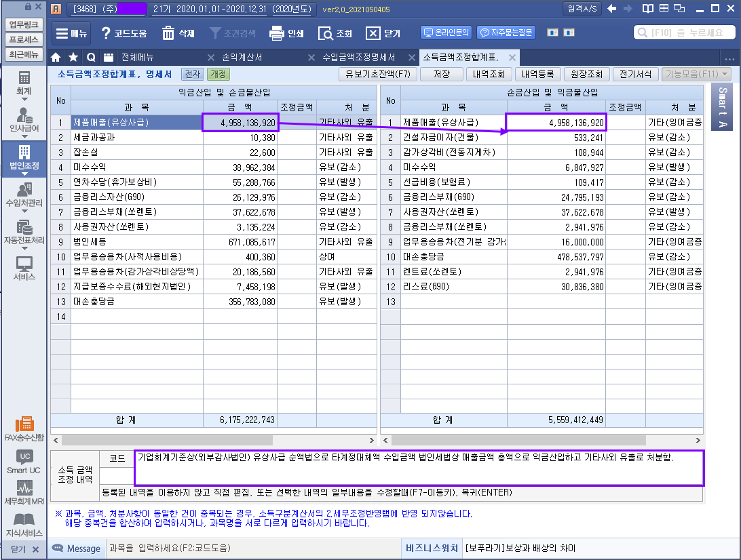Click the grid layout icon in title bar
Viewport: 741px width, 560px height.
tap(664, 9)
